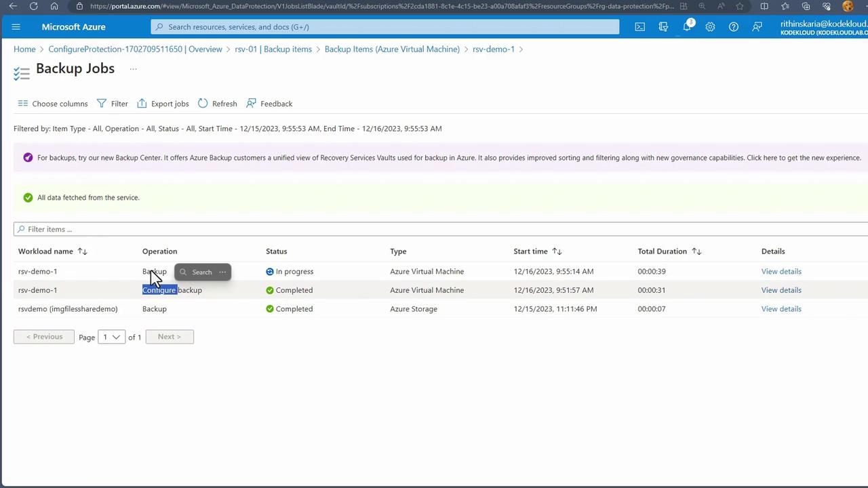Open the Search popup's ellipsis menu

pyautogui.click(x=222, y=272)
